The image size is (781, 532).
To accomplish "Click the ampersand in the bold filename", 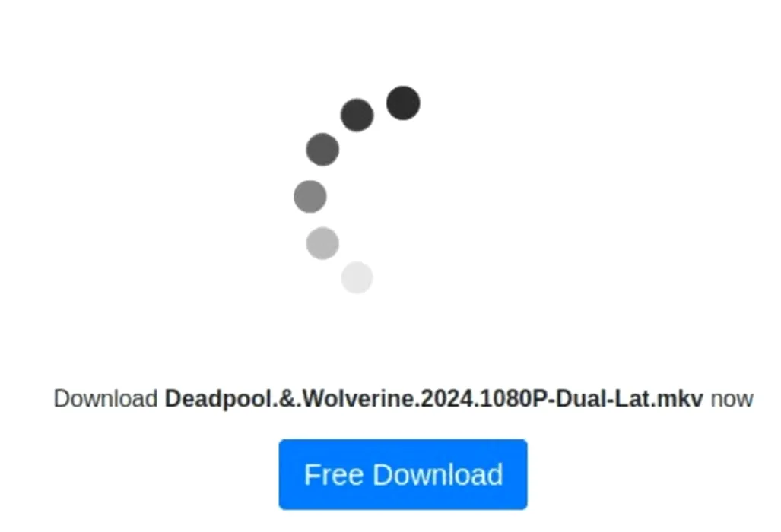I will [287, 399].
